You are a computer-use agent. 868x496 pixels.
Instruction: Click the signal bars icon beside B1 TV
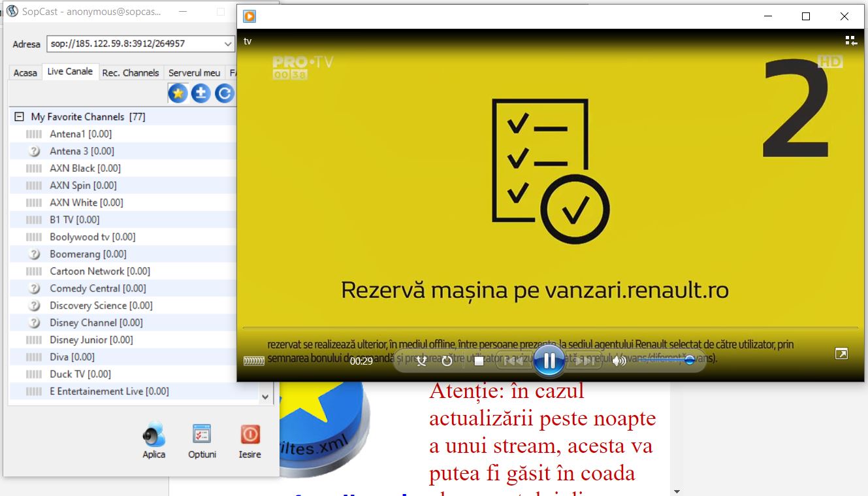click(34, 220)
